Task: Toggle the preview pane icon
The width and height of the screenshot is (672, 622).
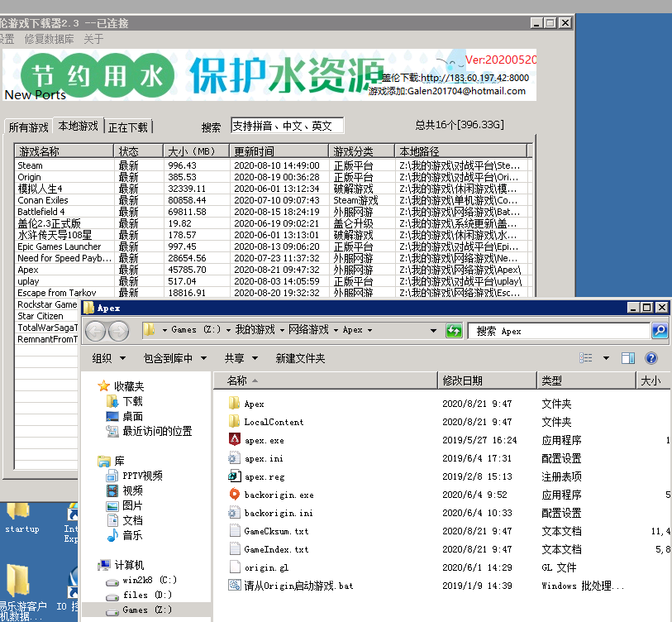Action: pyautogui.click(x=628, y=358)
